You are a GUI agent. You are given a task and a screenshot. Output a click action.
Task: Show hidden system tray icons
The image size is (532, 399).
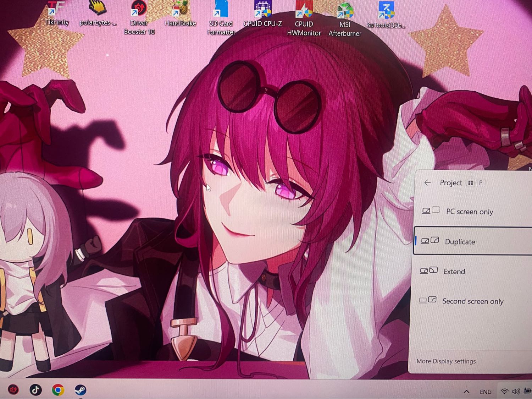pyautogui.click(x=466, y=392)
